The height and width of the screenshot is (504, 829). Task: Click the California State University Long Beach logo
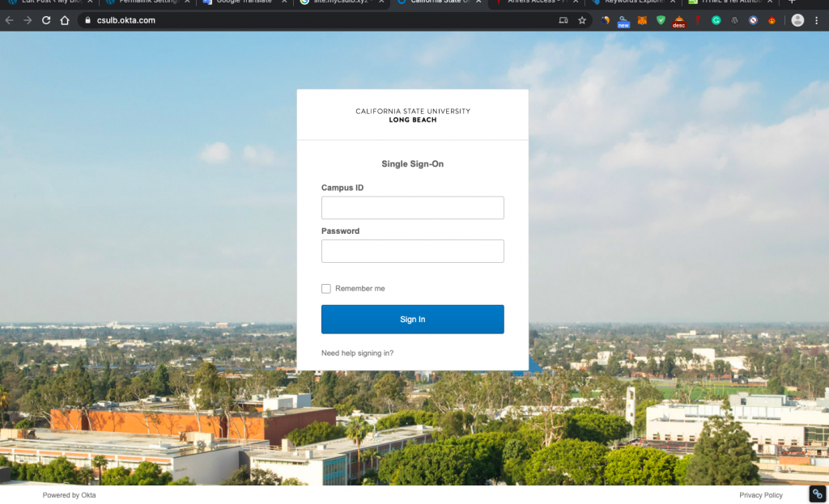[x=412, y=115]
